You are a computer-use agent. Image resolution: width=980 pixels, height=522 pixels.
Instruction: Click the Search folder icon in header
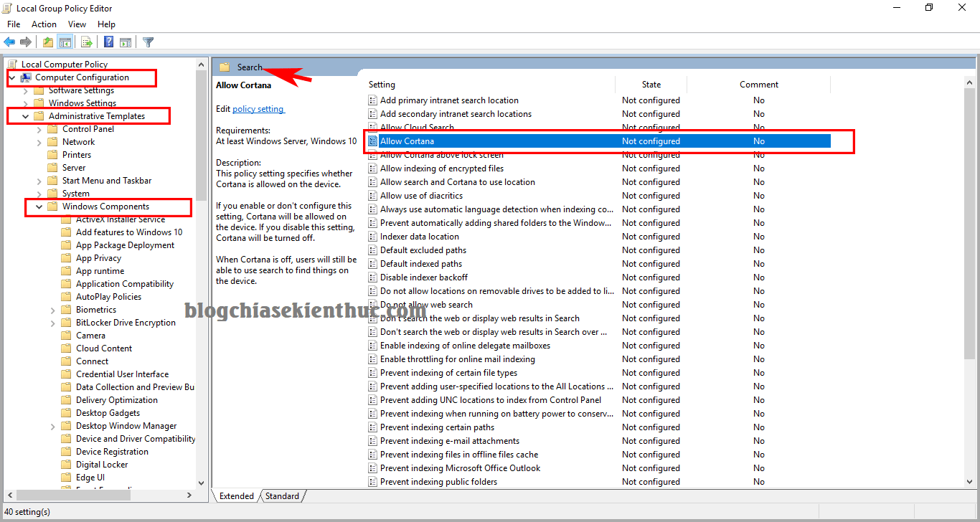point(225,67)
